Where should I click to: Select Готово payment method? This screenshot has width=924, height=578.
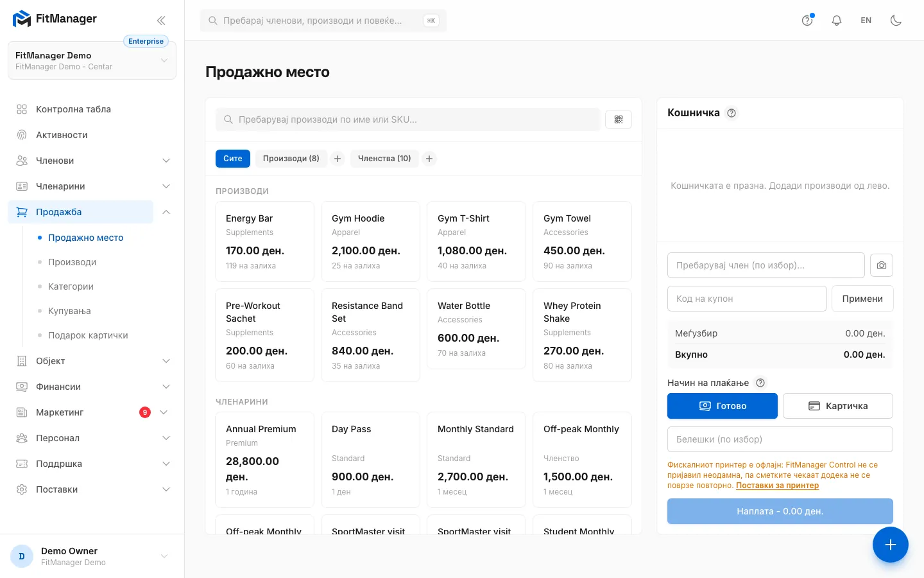pos(723,406)
